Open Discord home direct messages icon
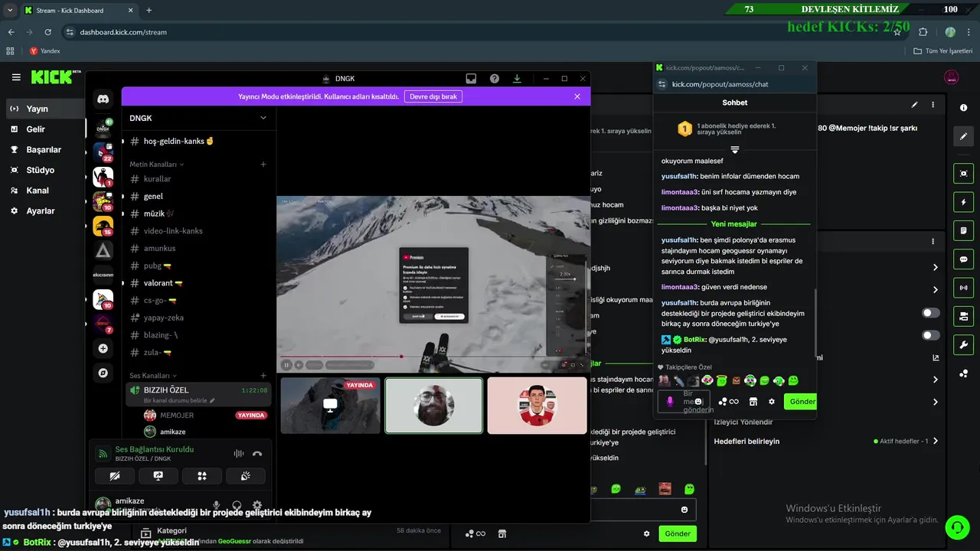Viewport: 980px width, 551px height. pyautogui.click(x=103, y=99)
